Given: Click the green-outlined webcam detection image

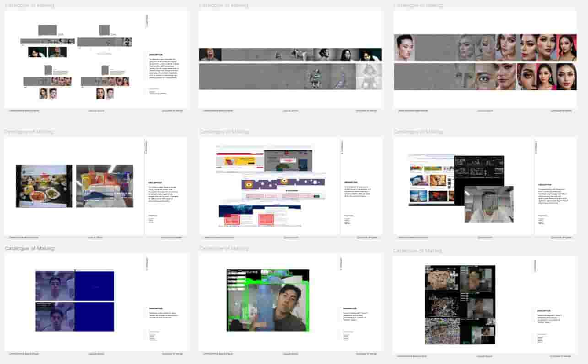Looking at the screenshot, I should point(268,300).
